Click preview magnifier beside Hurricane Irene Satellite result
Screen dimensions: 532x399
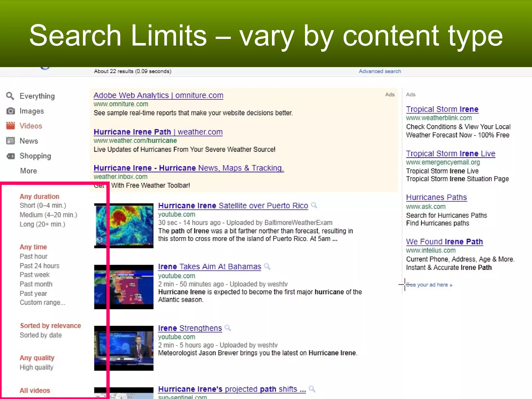314,205
